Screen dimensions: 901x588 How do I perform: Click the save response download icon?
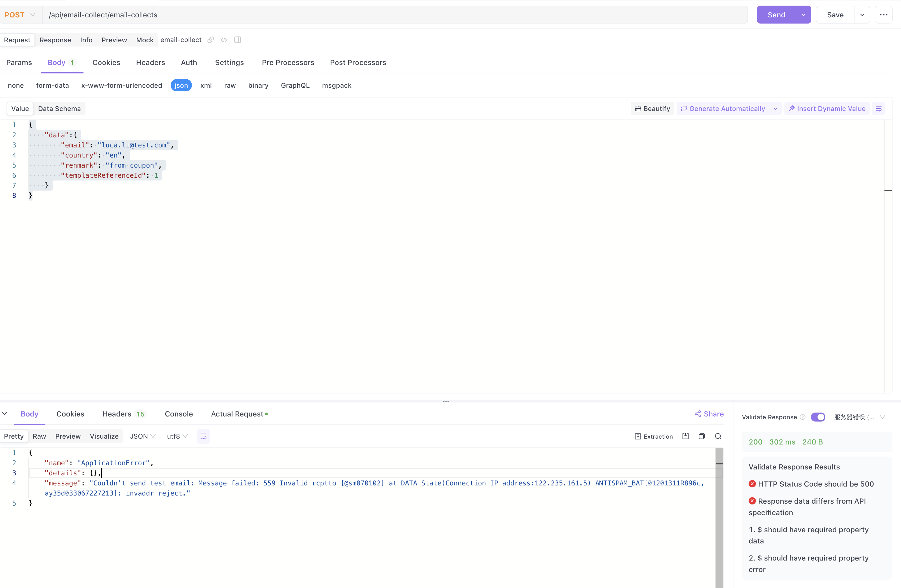(x=686, y=436)
